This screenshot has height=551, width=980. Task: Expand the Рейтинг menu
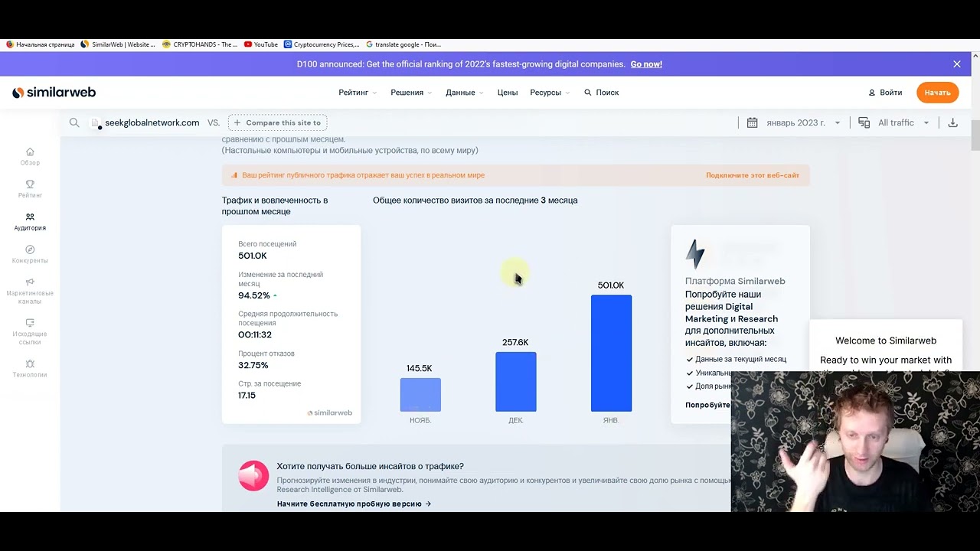click(x=358, y=93)
